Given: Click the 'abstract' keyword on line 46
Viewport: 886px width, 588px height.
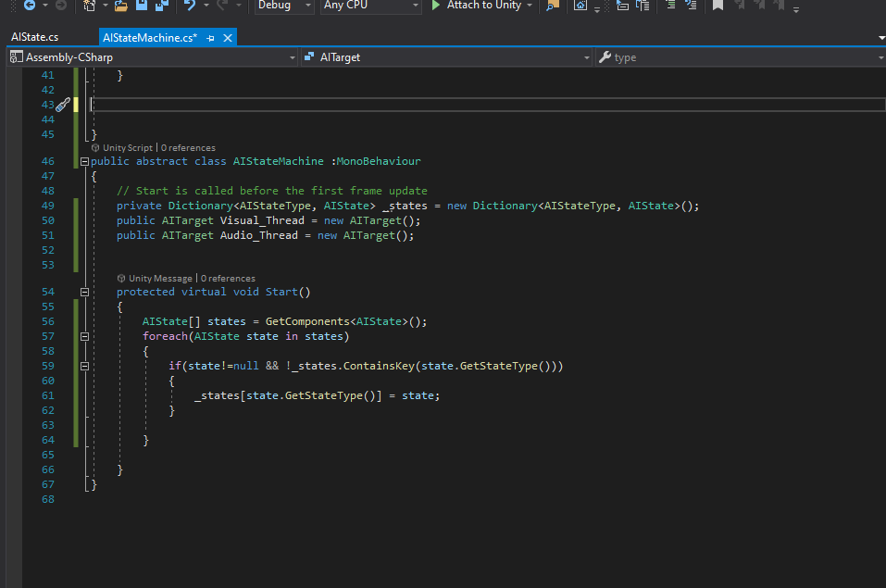Looking at the screenshot, I should [x=162, y=161].
